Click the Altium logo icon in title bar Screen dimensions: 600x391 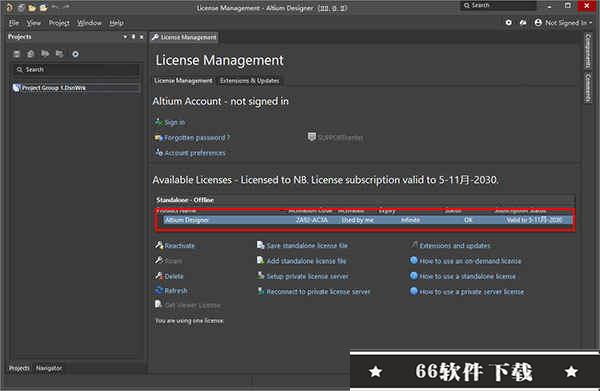(x=9, y=7)
